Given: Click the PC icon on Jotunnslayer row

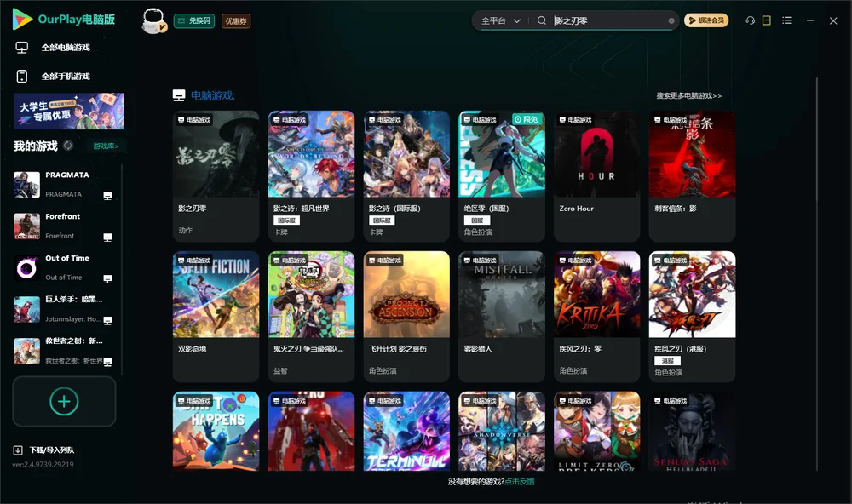Looking at the screenshot, I should [107, 320].
